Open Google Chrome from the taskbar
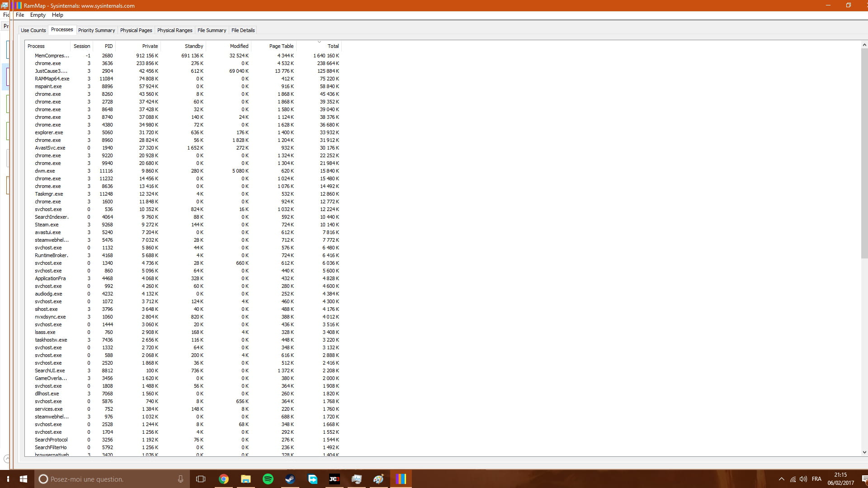The height and width of the screenshot is (488, 868). pyautogui.click(x=224, y=479)
